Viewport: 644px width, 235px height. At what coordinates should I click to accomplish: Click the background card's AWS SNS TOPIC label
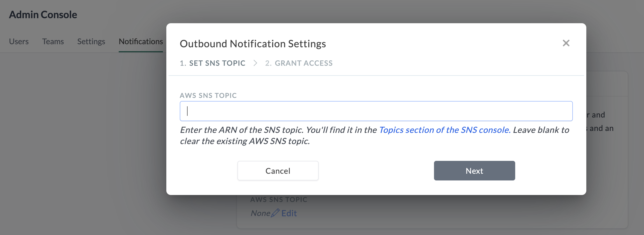pyautogui.click(x=279, y=199)
